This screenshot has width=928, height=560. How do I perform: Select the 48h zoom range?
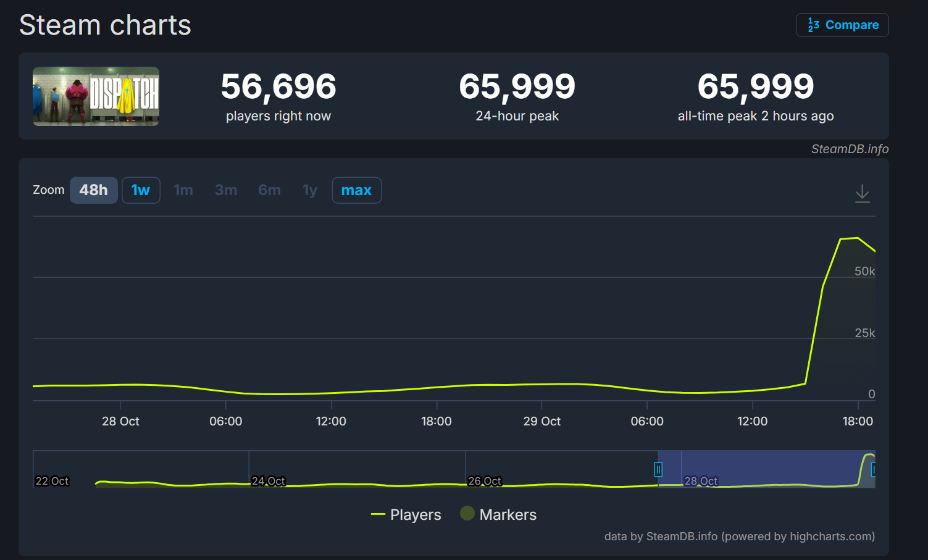[93, 190]
